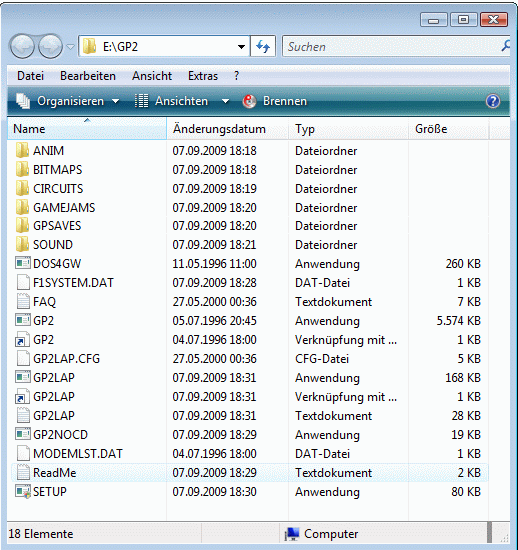Expand the Organisieren dropdown arrow
The width and height of the screenshot is (518, 550).
[115, 101]
